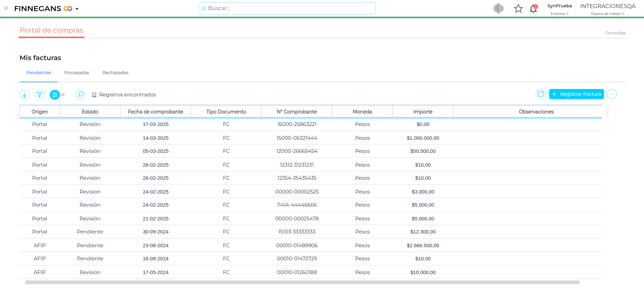Open the hamburger main menu

pyautogui.click(x=6, y=8)
